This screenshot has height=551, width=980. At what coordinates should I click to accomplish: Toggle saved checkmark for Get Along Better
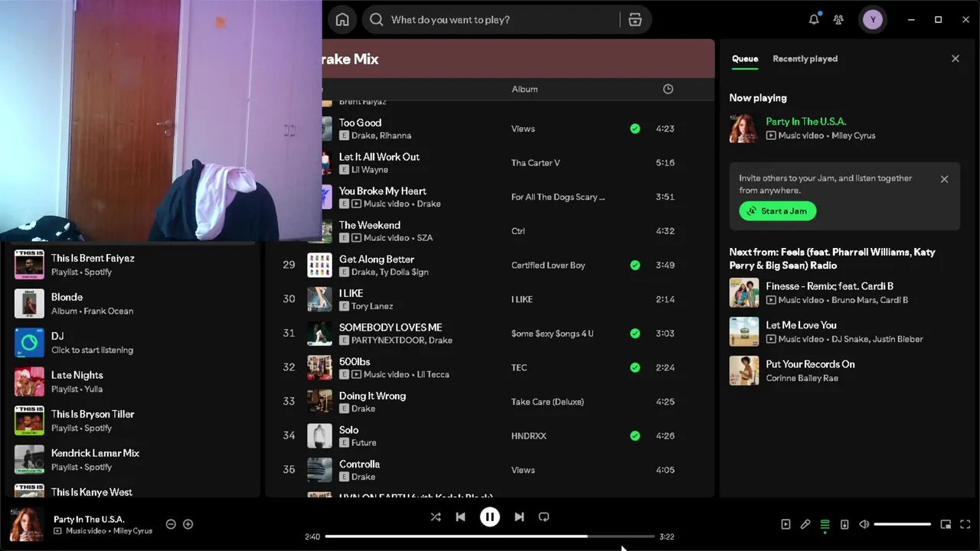[635, 266]
